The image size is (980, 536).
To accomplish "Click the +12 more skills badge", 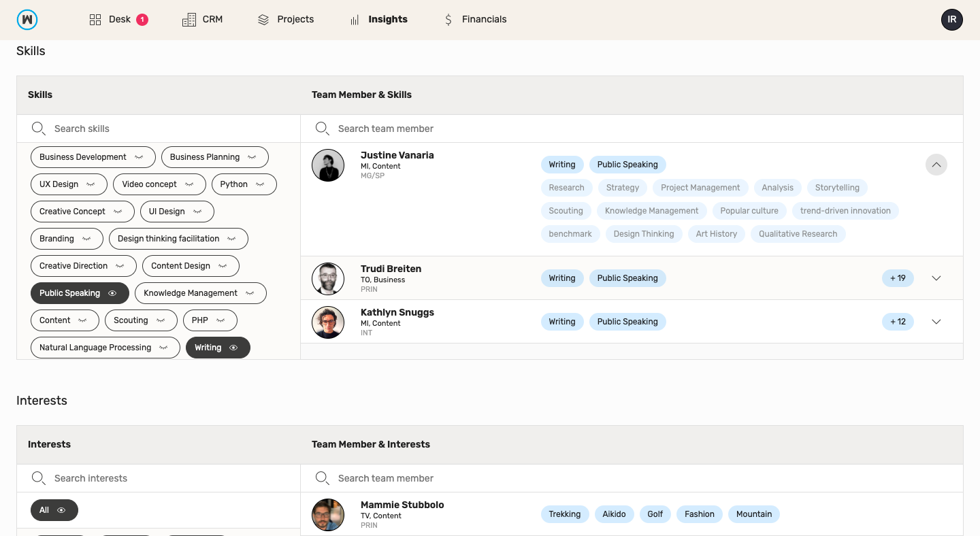I will click(x=898, y=322).
